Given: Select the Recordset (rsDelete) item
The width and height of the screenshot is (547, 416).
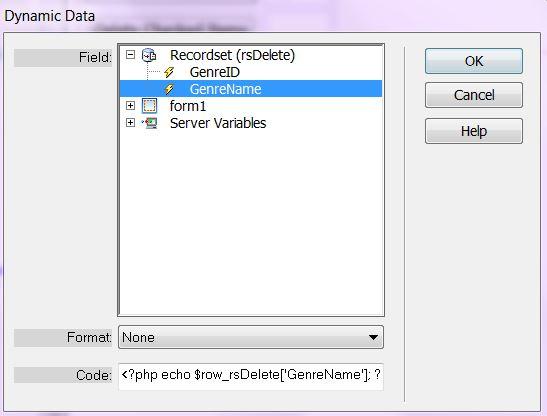Looking at the screenshot, I should (x=232, y=55).
